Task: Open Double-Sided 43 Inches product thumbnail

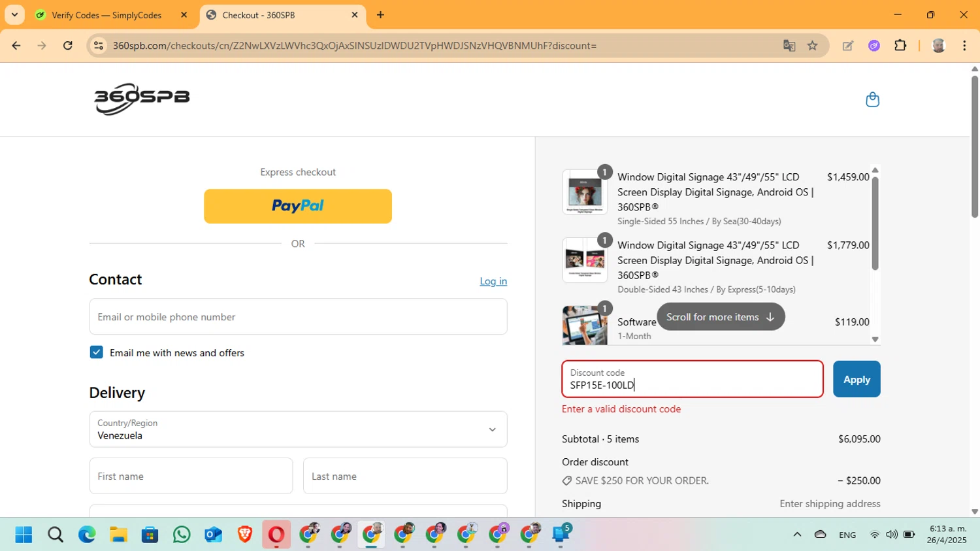Action: click(585, 260)
